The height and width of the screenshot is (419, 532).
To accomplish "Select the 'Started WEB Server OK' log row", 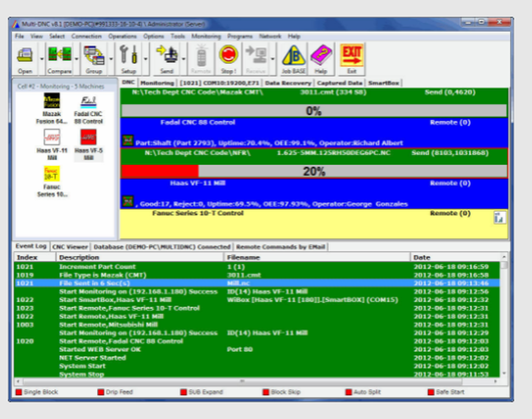I will pos(257,349).
